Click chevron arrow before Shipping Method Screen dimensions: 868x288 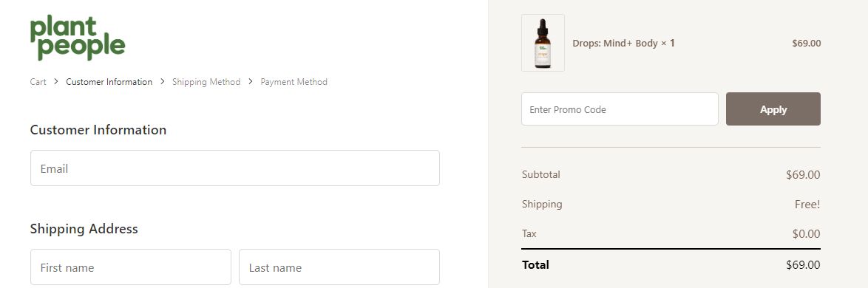click(x=162, y=82)
